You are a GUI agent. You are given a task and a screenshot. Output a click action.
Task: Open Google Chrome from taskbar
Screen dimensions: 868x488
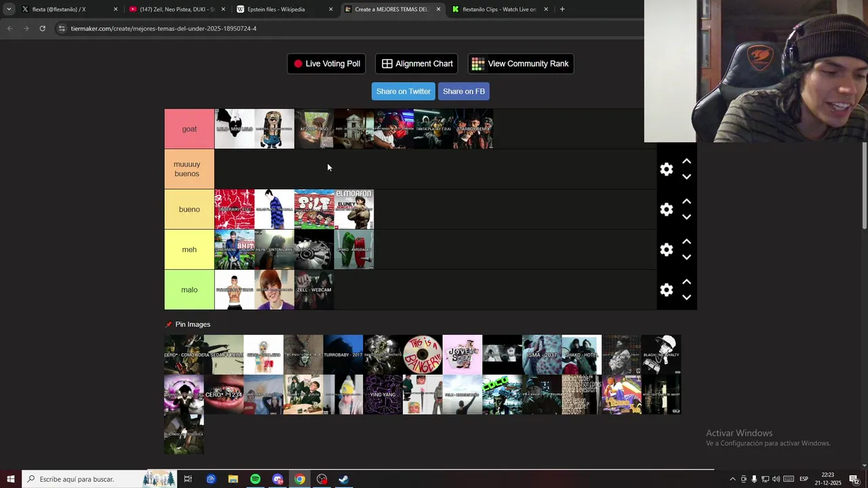point(300,479)
